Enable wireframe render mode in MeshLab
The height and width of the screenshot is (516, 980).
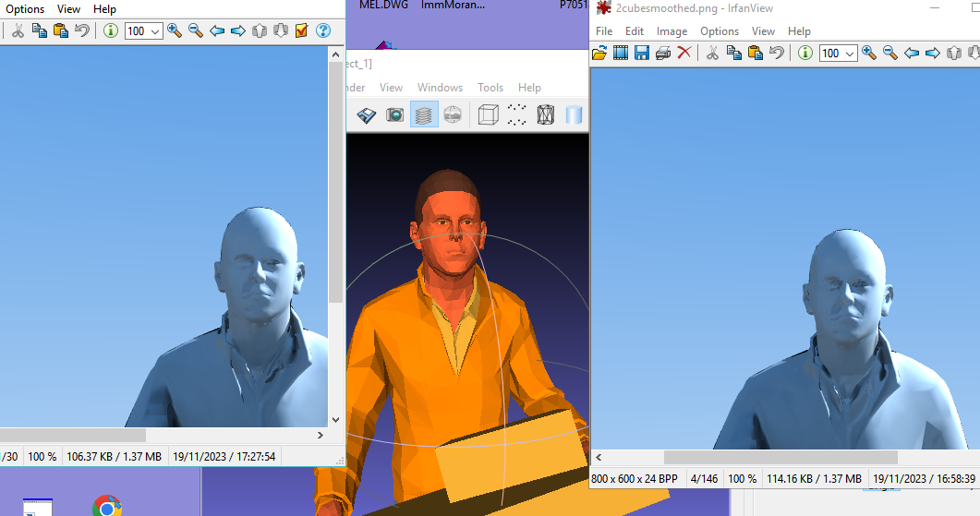pyautogui.click(x=546, y=114)
